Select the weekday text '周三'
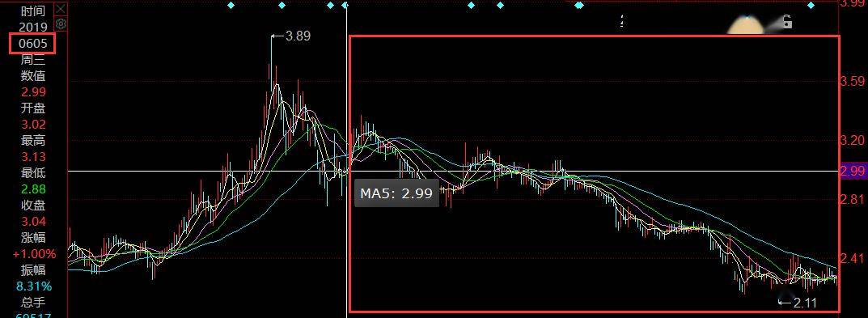The height and width of the screenshot is (318, 868). [32, 60]
